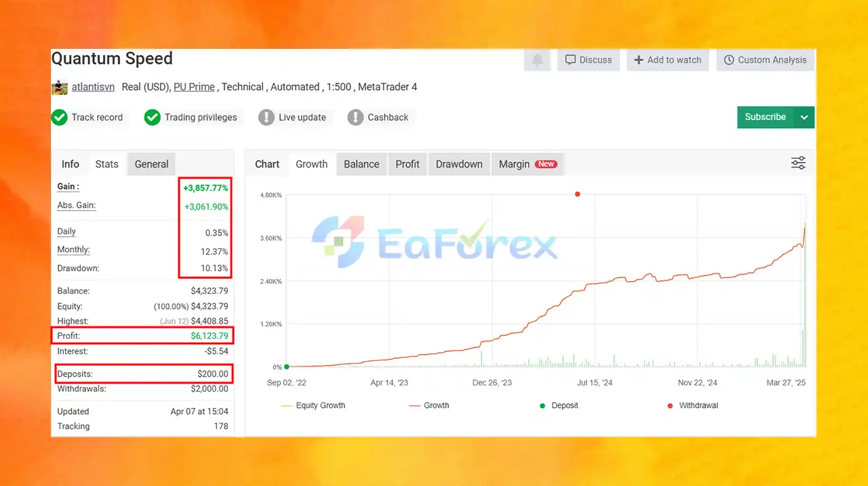Image resolution: width=868 pixels, height=486 pixels.
Task: Click the green deposit marker at chart start
Action: click(x=286, y=367)
